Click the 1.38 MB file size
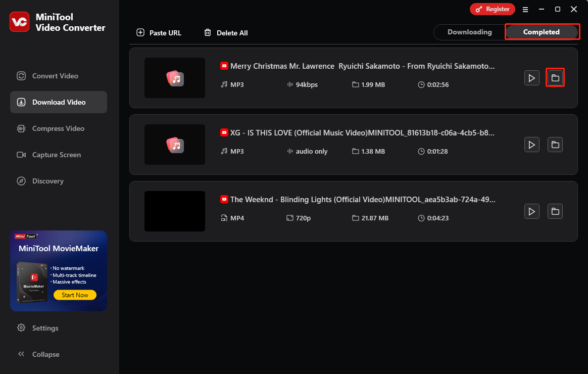The image size is (588, 374). [x=373, y=152]
